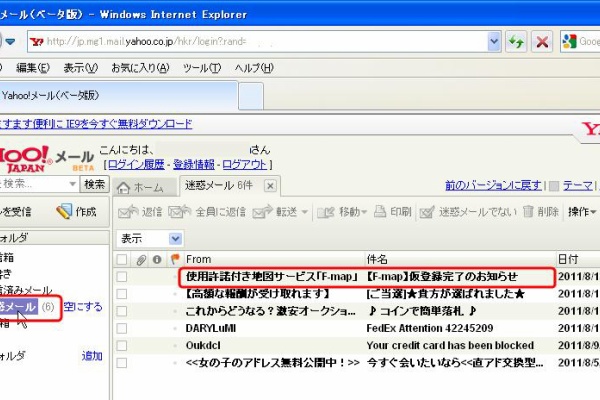The image size is (600, 400).
Task: Click the 登録情報 link
Action: 194,165
